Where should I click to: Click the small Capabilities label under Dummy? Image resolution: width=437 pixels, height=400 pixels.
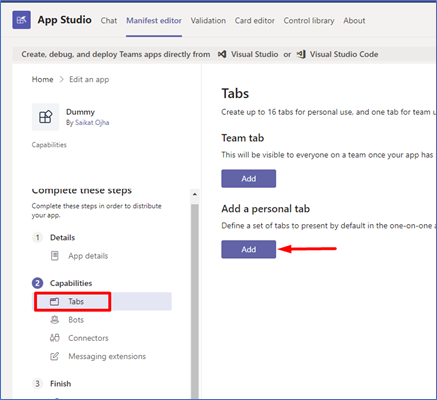click(x=49, y=145)
